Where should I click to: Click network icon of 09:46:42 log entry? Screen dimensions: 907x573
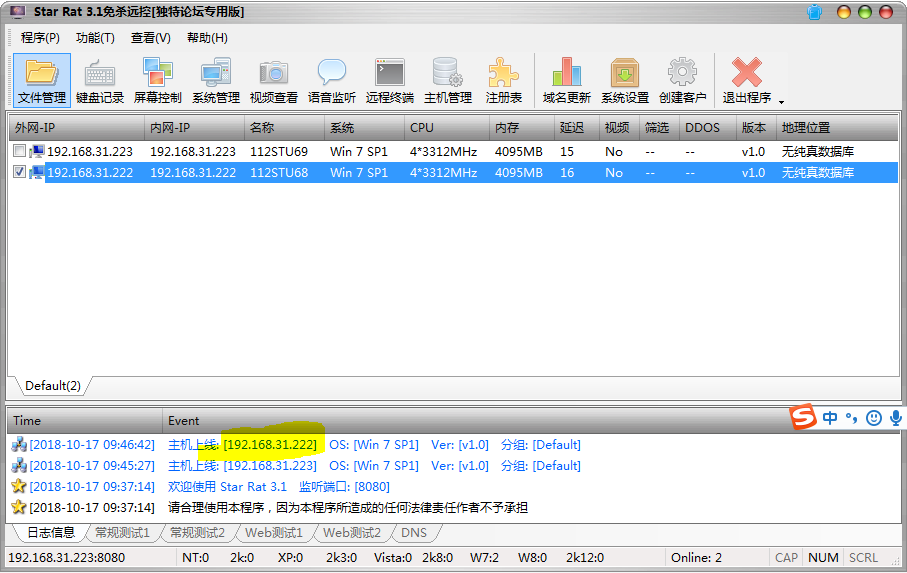[x=19, y=445]
